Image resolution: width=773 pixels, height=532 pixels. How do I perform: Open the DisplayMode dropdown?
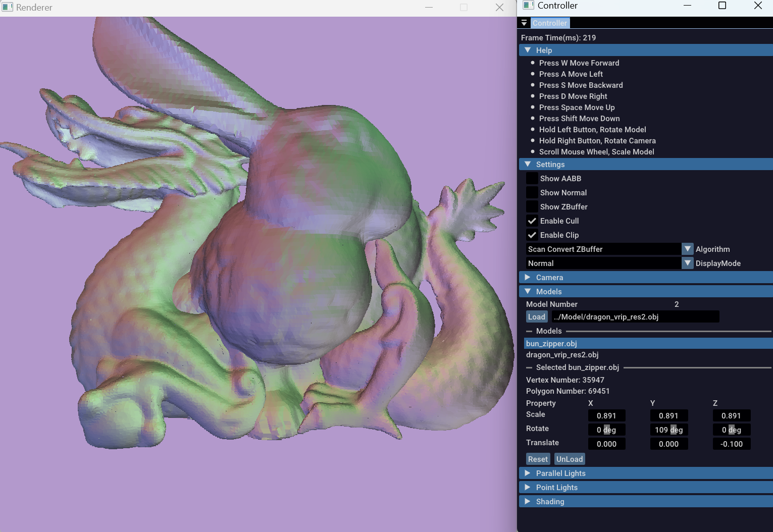point(610,263)
